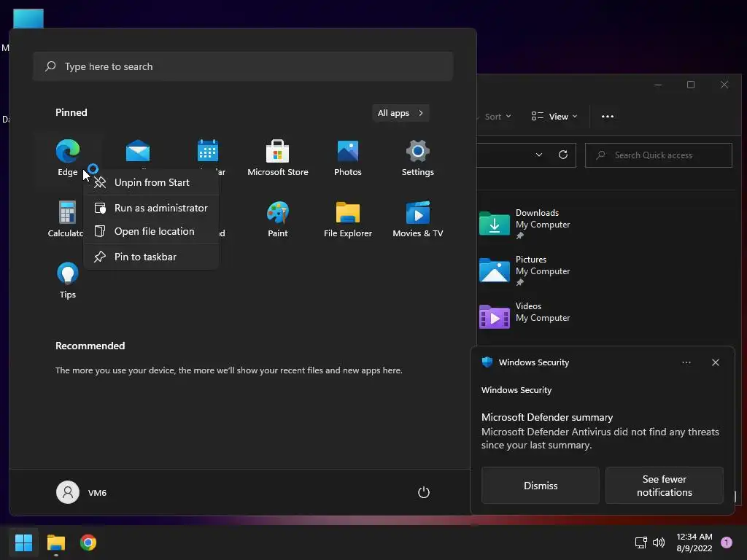
Task: Open the Mail pinned app icon
Action: [138, 152]
